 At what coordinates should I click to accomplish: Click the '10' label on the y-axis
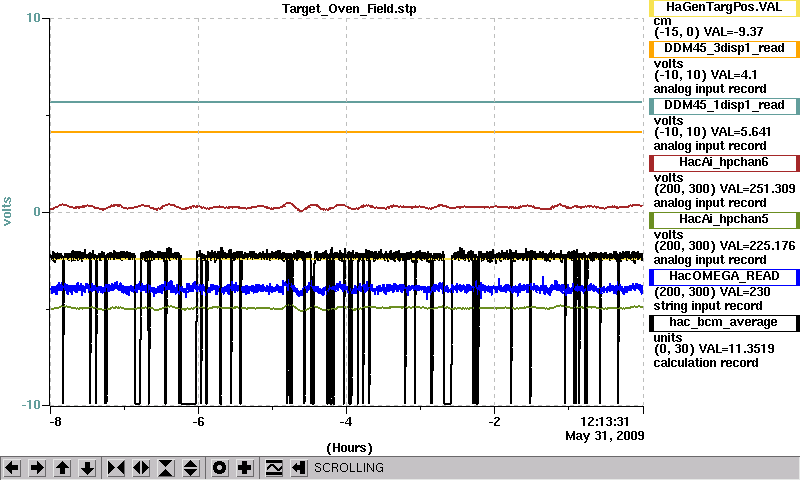[33, 18]
